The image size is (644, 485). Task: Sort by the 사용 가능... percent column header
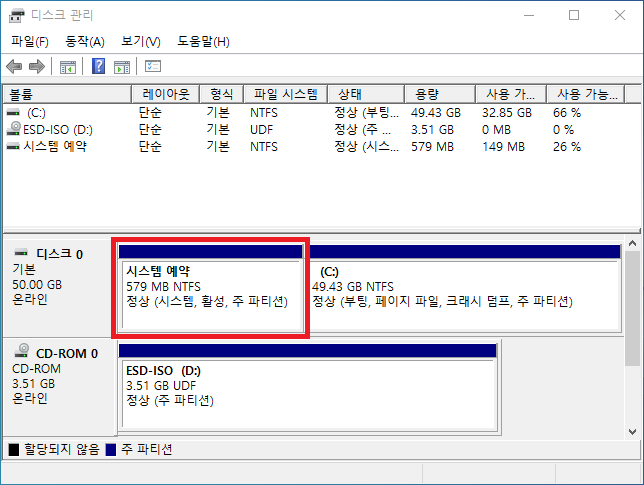[586, 94]
